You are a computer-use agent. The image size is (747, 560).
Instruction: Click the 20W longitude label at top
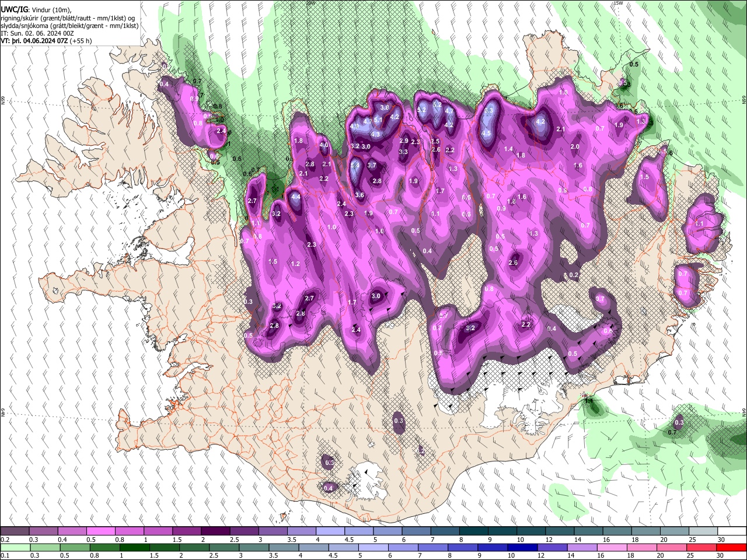[310, 2]
